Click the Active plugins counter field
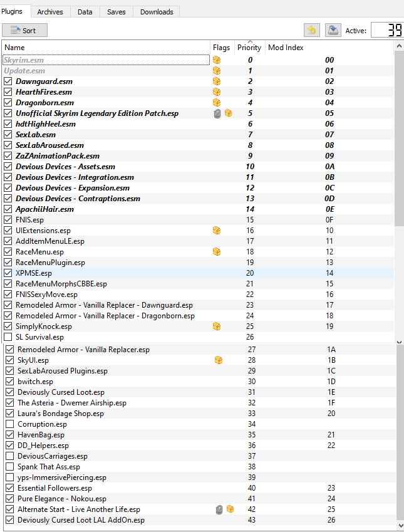The height and width of the screenshot is (532, 404). [387, 30]
